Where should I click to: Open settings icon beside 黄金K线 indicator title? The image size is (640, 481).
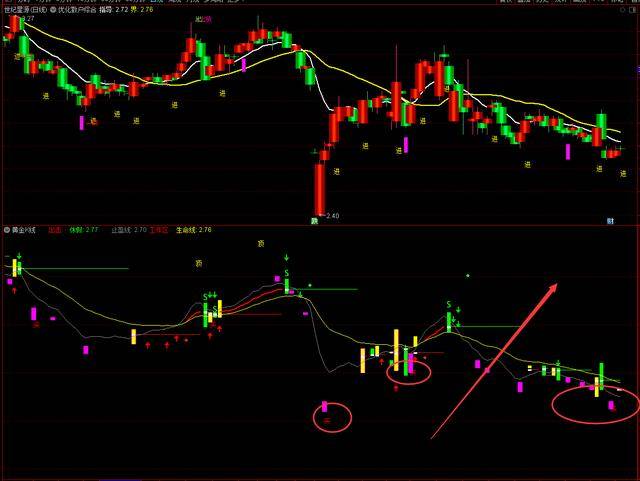[x=7, y=230]
